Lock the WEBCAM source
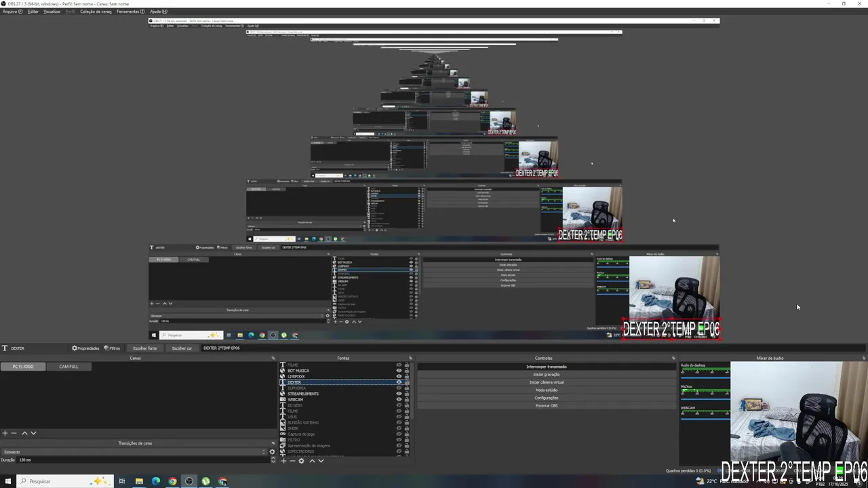 coord(407,399)
